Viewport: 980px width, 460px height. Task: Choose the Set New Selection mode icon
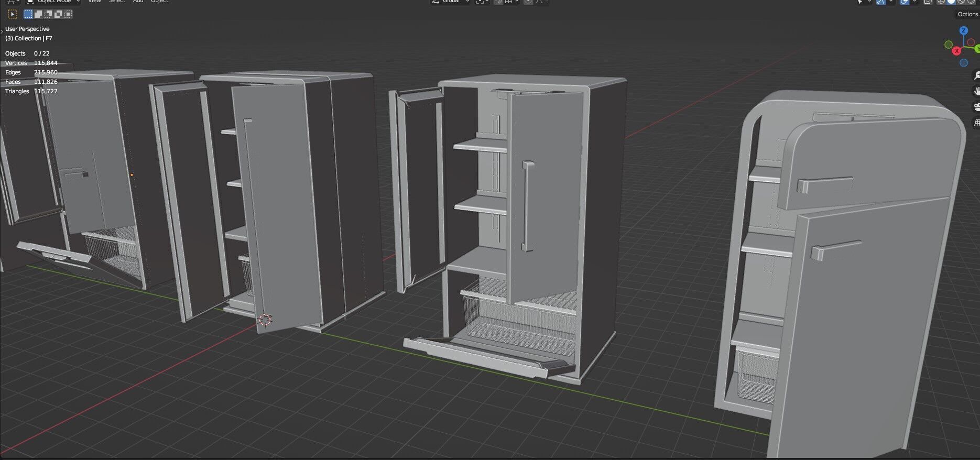click(x=28, y=14)
